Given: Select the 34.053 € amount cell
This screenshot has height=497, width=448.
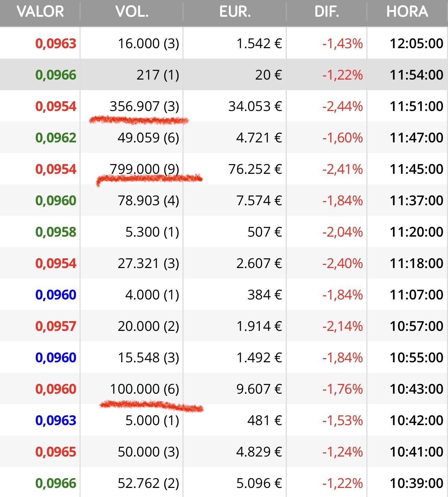Looking at the screenshot, I should pos(255,106).
